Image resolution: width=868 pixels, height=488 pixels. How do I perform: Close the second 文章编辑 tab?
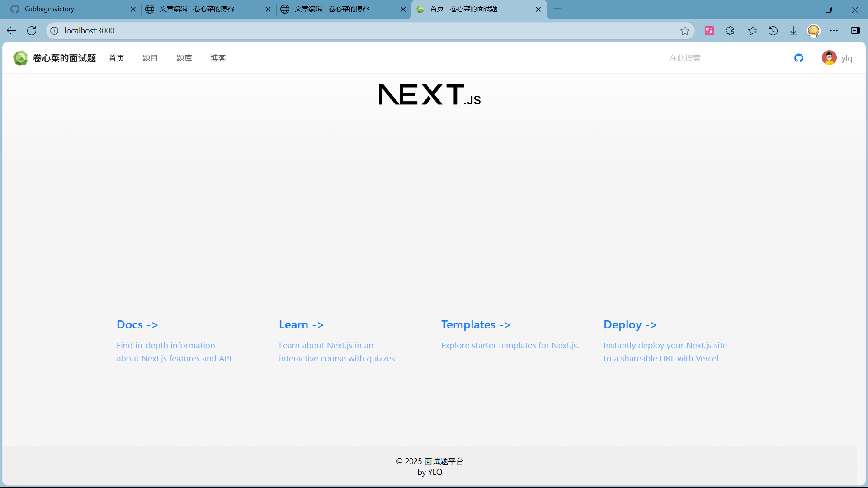coord(403,9)
